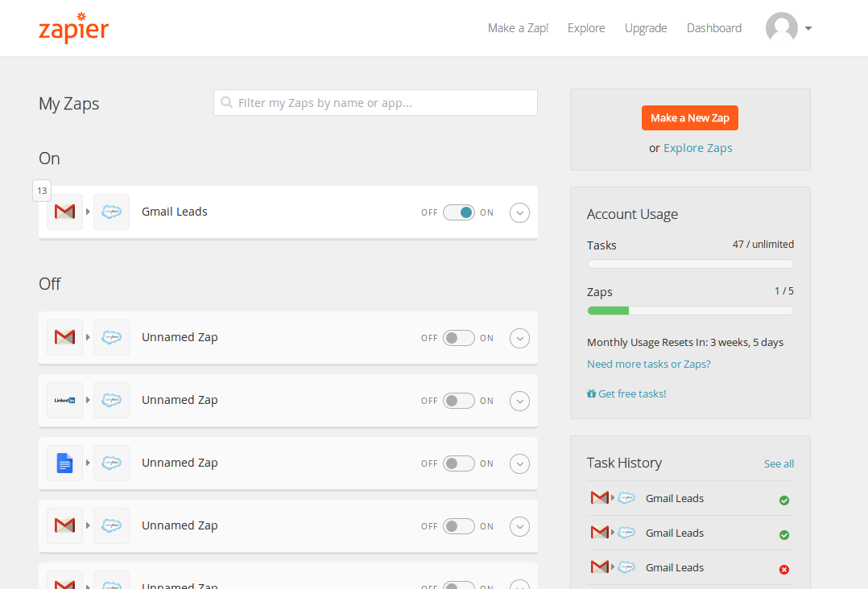Screen dimensions: 868x589
Task: Click the Salesforce icon beside the LinkedIn icon
Action: point(111,401)
